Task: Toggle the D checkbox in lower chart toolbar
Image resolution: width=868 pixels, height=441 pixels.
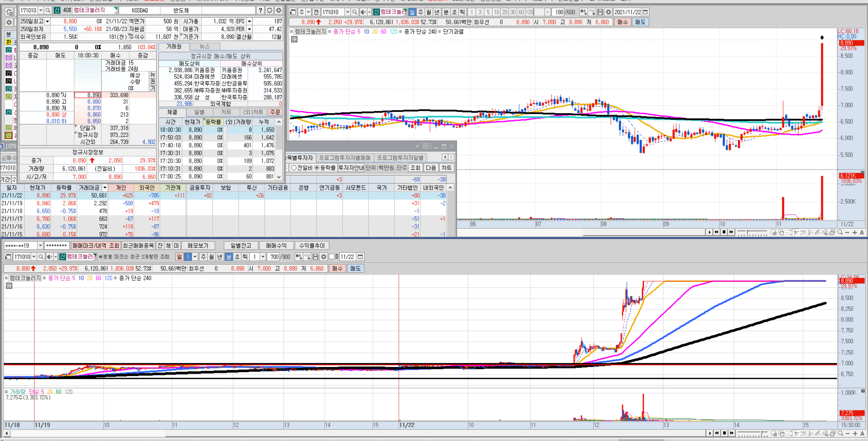Action: coord(332,257)
